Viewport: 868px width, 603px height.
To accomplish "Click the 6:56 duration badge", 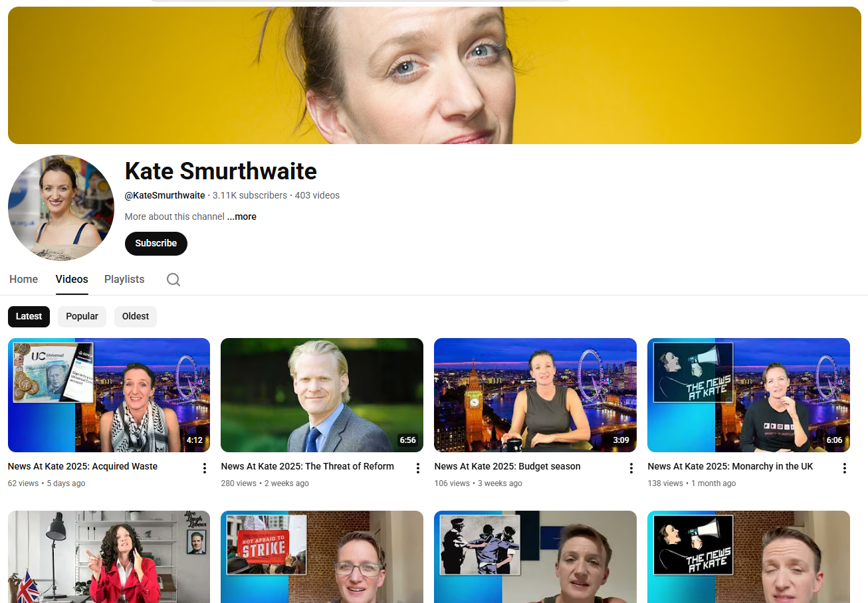I will click(x=407, y=440).
